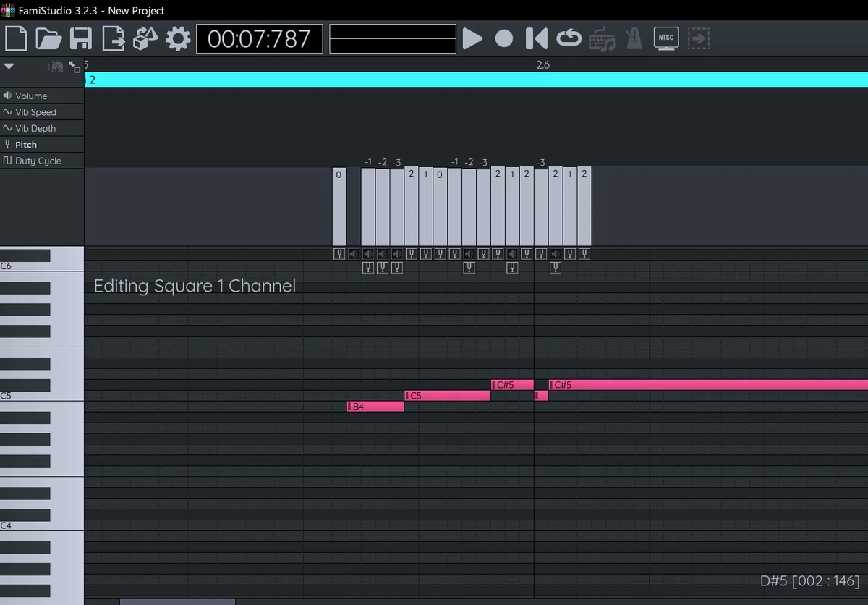This screenshot has width=868, height=605.
Task: Select the C5 note
Action: coord(448,396)
